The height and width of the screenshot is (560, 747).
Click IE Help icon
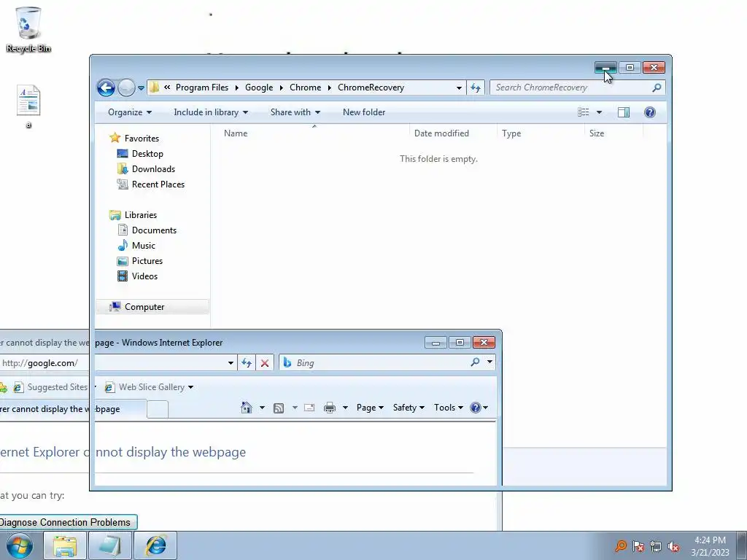tap(476, 408)
